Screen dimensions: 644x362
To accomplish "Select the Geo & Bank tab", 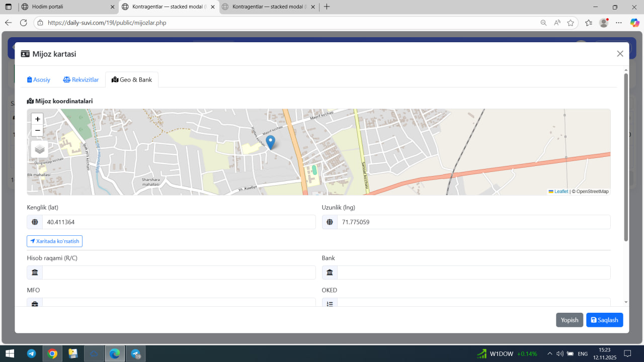I will [132, 79].
